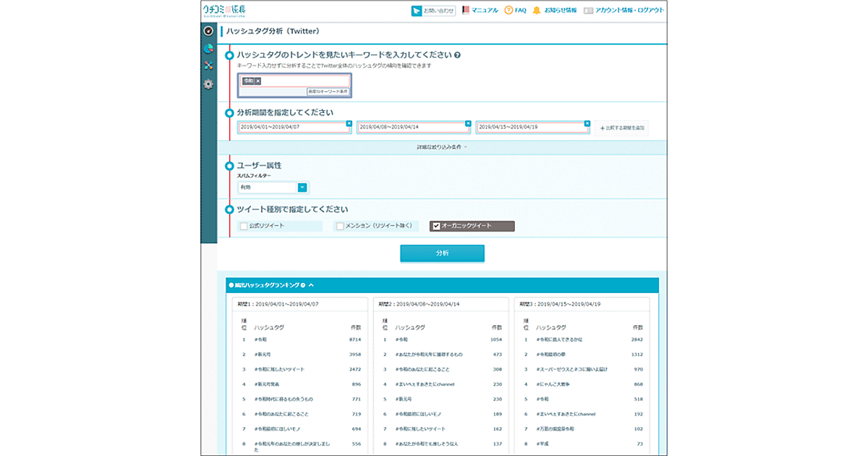Click the dashboard gauge icon in sidebar
This screenshot has width=868, height=456.
208,32
